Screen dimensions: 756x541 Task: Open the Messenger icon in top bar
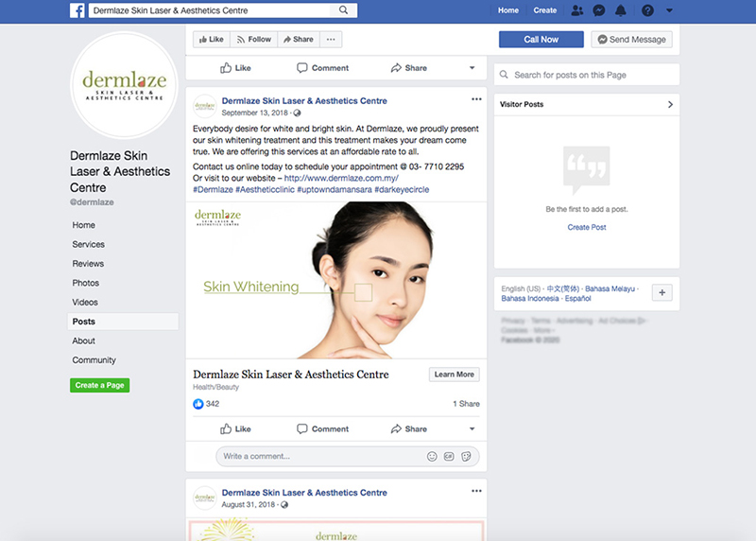(599, 10)
